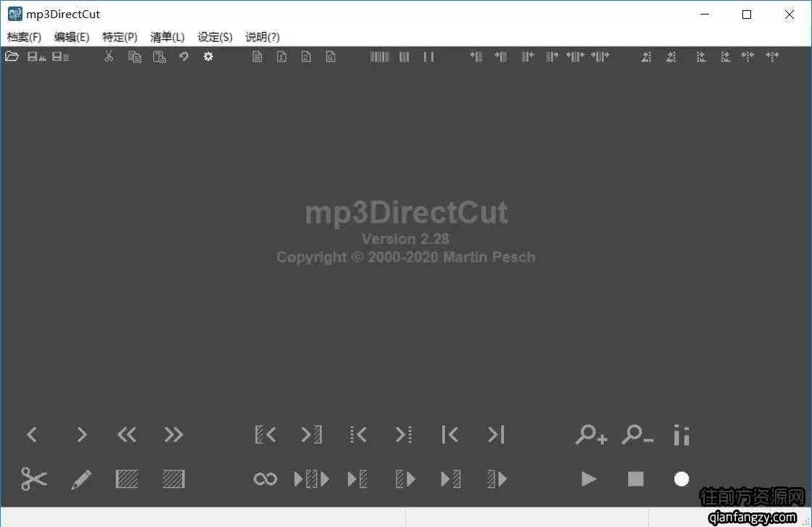The height and width of the screenshot is (527, 812).
Task: Go to previous cue dotted-line icon
Action: click(x=358, y=434)
